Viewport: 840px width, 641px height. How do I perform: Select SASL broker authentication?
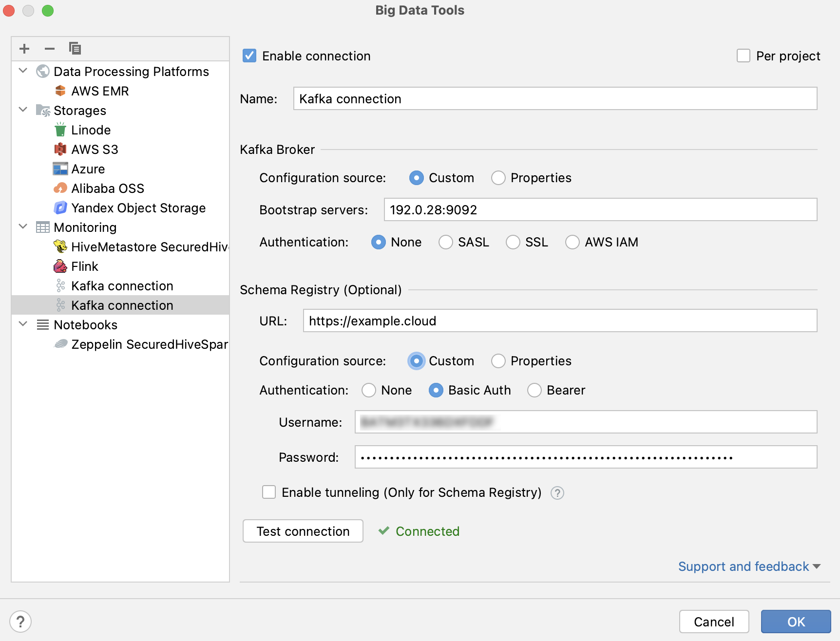[x=446, y=242]
